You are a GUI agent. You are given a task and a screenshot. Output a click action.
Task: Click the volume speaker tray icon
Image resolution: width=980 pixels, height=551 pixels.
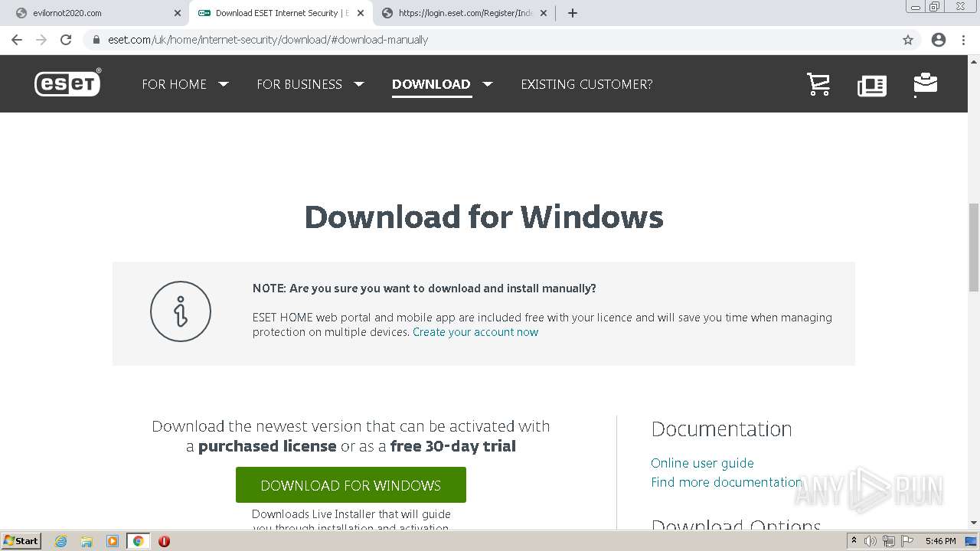click(871, 541)
